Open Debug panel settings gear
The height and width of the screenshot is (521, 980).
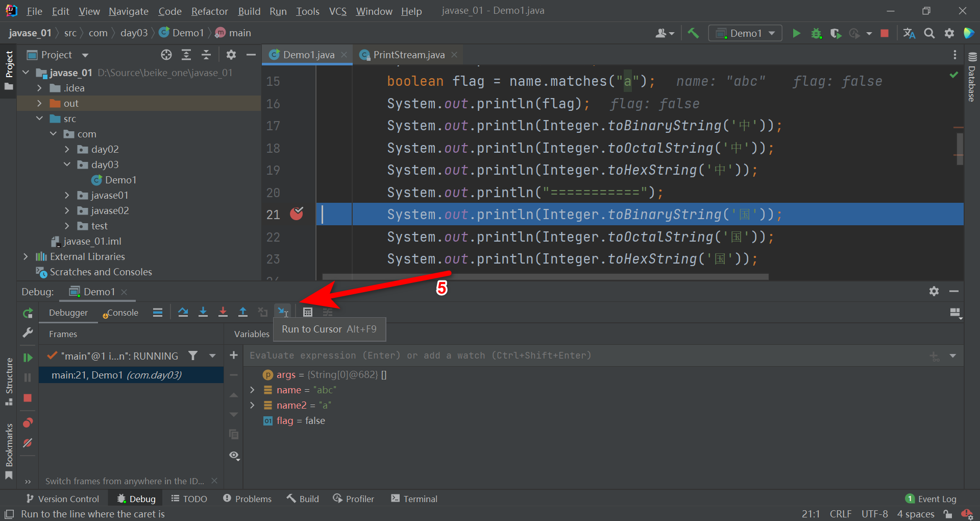click(x=934, y=291)
